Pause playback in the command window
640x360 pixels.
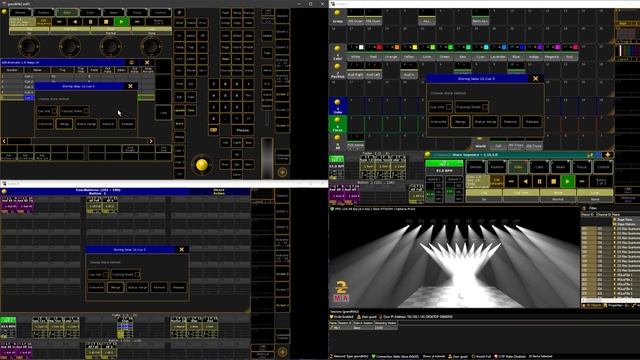[x=90, y=22]
